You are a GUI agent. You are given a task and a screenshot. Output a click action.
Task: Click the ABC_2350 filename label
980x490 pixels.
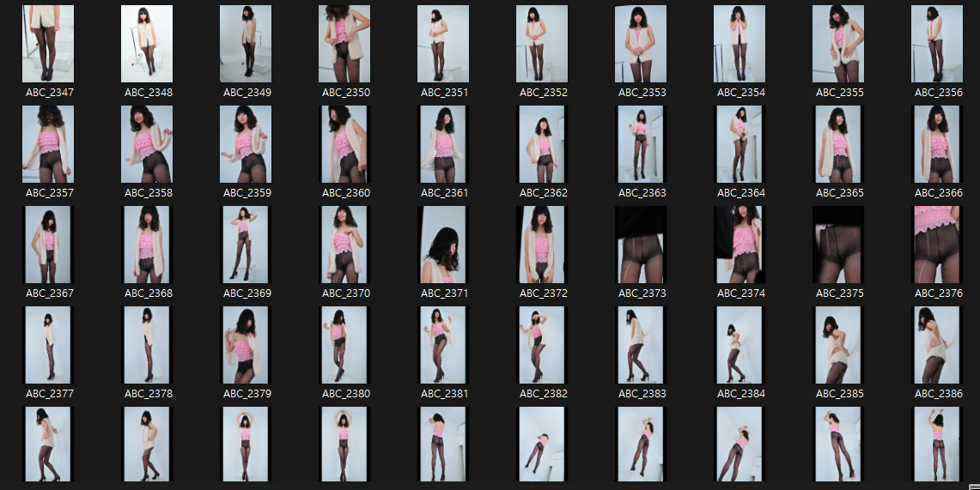[x=345, y=93]
